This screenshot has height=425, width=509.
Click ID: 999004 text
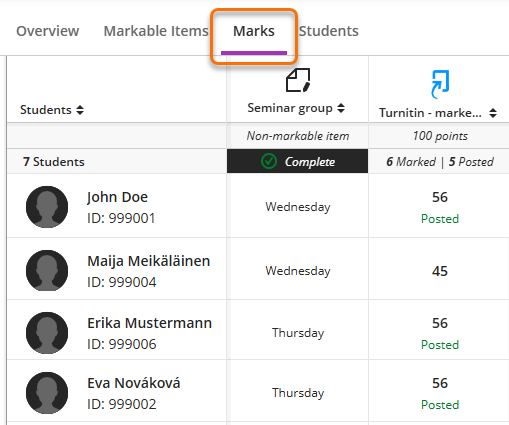pos(121,282)
